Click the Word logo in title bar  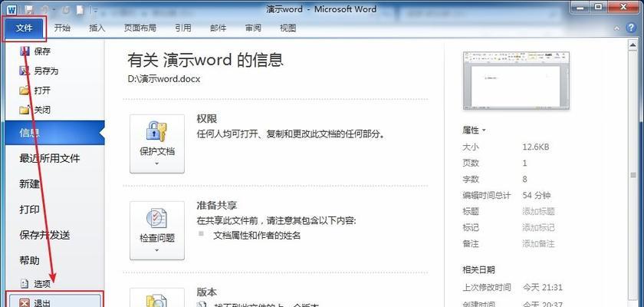tap(11, 9)
